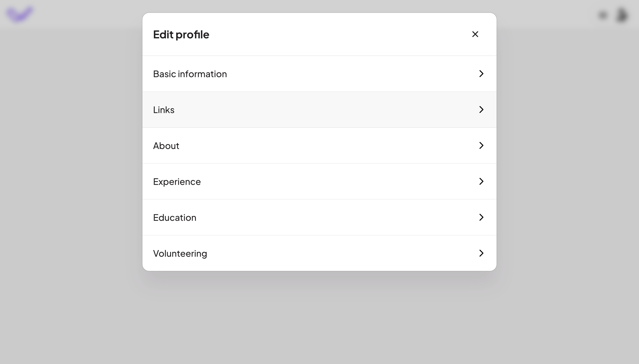
Task: Click the Edit profile heading
Action: point(181,34)
